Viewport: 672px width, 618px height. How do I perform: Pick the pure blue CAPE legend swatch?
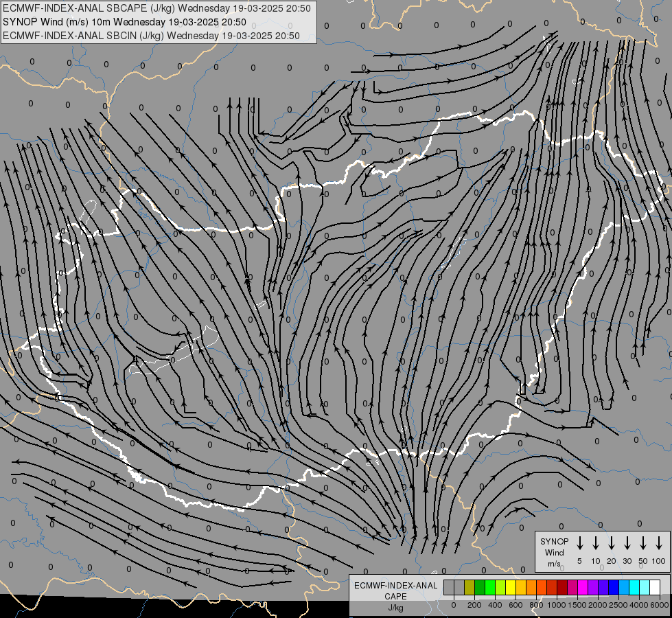(x=614, y=587)
